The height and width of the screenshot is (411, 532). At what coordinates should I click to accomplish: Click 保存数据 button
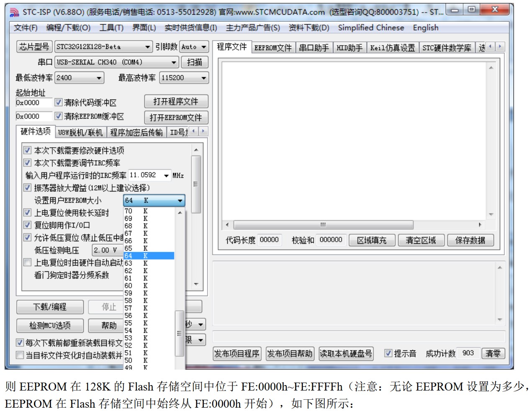click(470, 240)
